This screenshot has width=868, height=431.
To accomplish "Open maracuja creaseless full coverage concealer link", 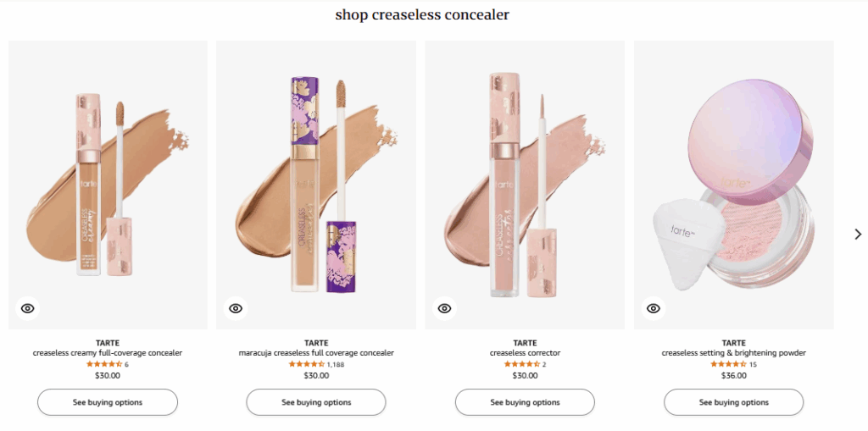I will (316, 353).
